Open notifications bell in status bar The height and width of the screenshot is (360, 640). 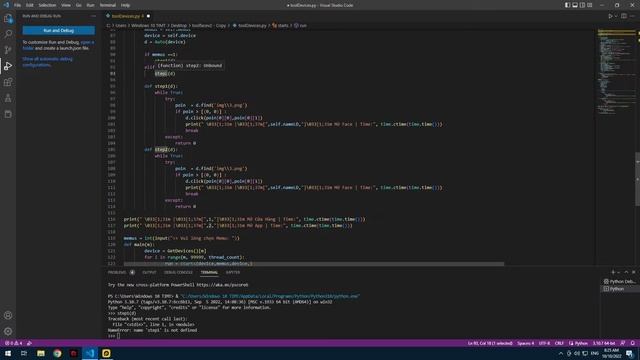coord(633,343)
